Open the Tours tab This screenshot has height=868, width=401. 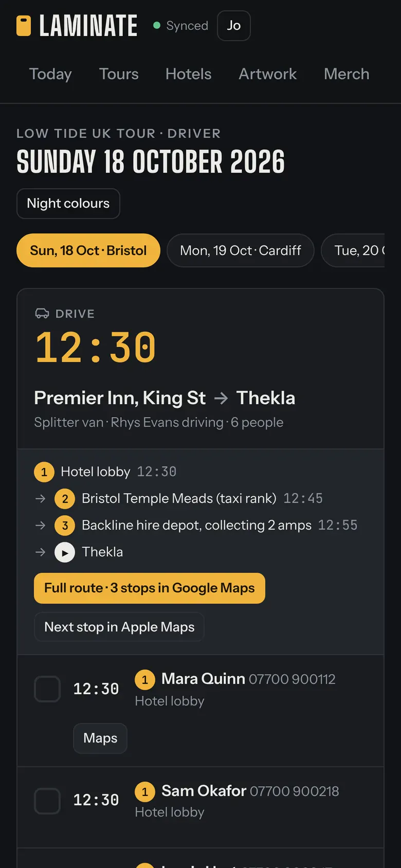pos(119,74)
